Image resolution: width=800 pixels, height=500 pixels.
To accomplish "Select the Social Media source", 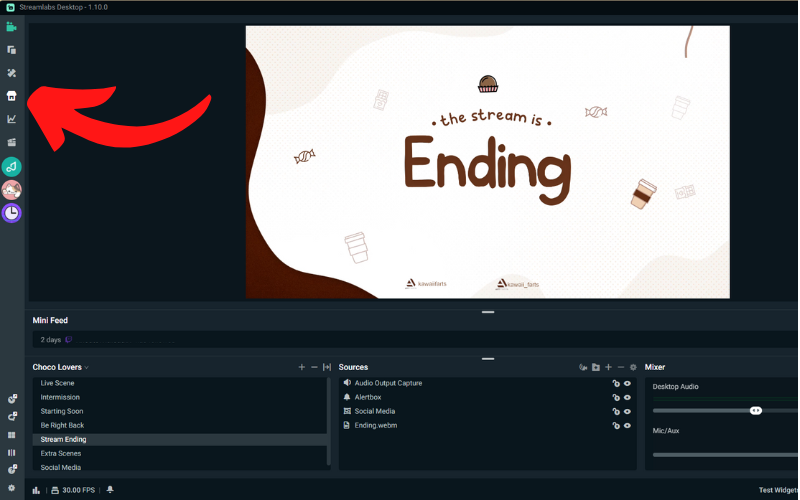I will coord(374,411).
